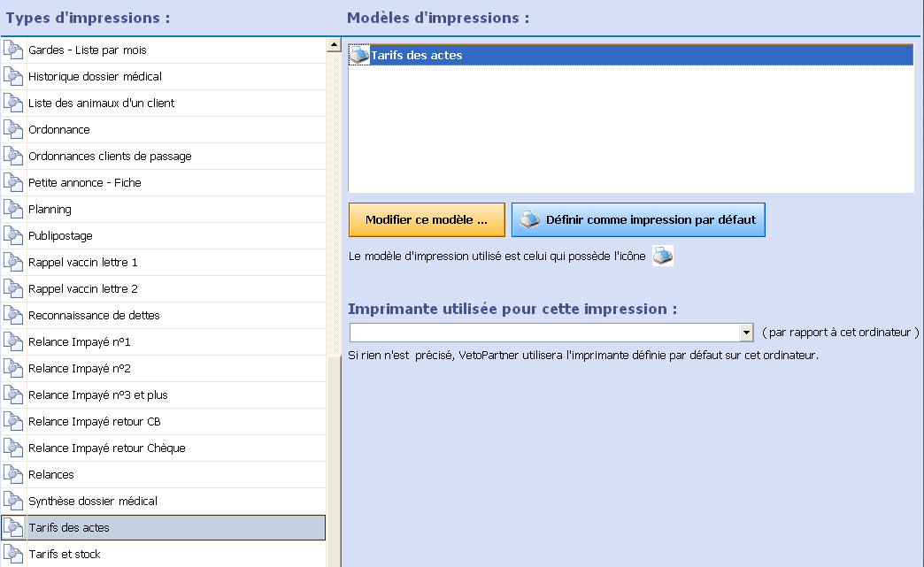Screen dimensions: 924x567
Task: Click the Historique dossier médical icon
Action: pos(13,77)
